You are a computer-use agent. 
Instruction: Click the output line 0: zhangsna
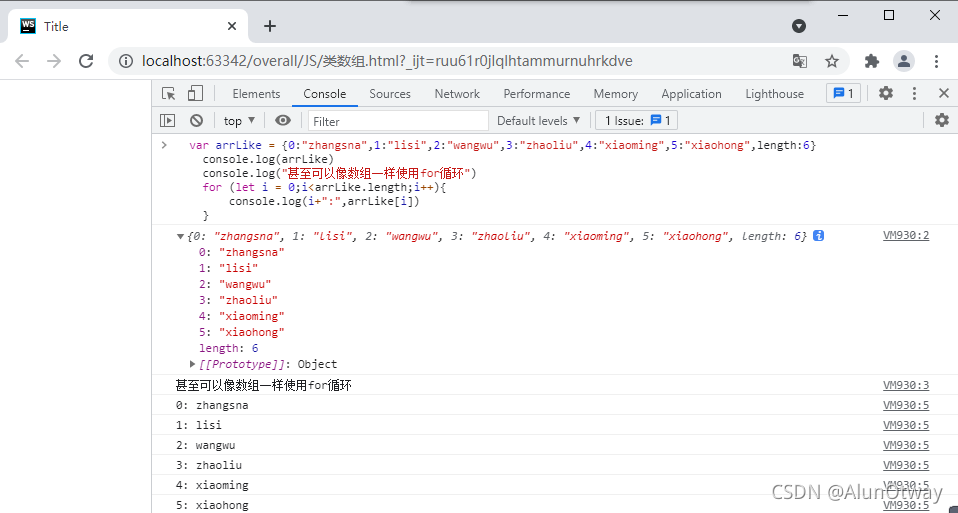(212, 405)
